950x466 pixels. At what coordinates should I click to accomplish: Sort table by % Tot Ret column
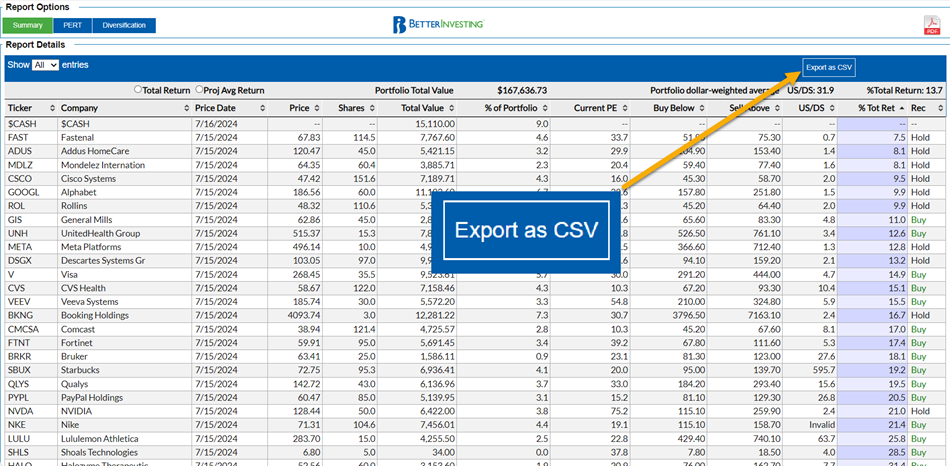click(x=872, y=108)
